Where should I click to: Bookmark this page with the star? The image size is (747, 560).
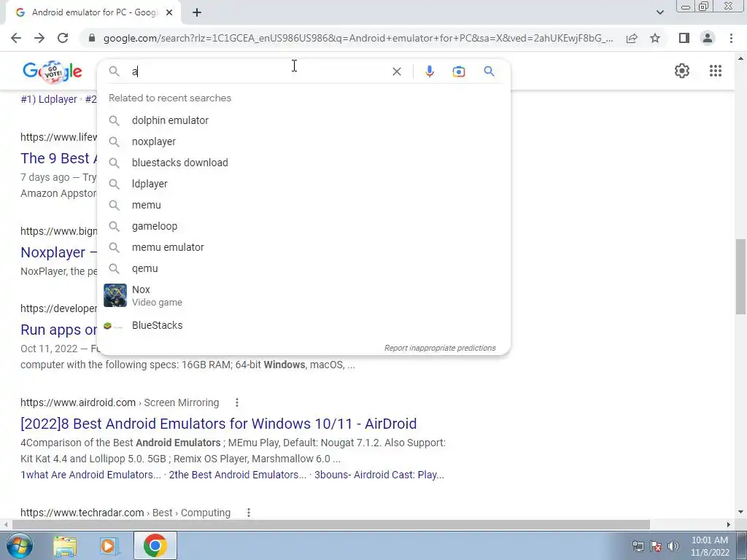[655, 38]
